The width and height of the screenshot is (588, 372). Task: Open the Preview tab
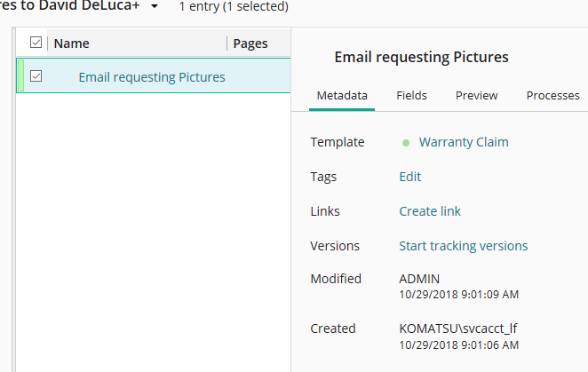click(476, 95)
